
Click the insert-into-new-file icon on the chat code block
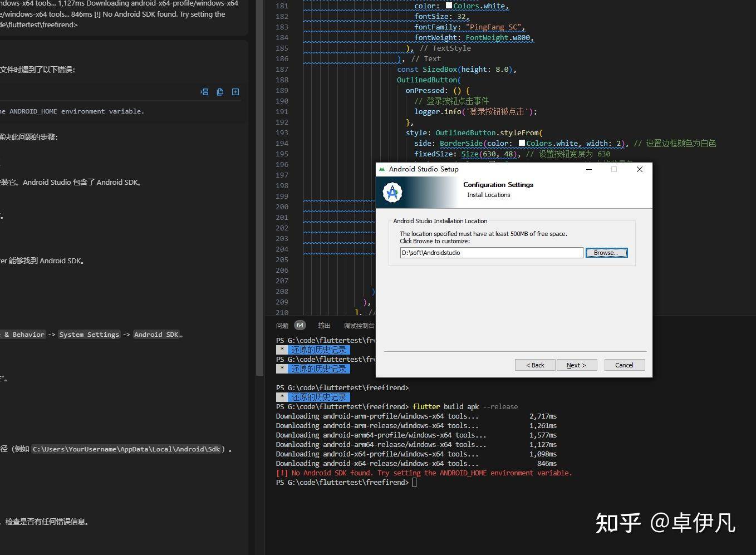tap(235, 92)
